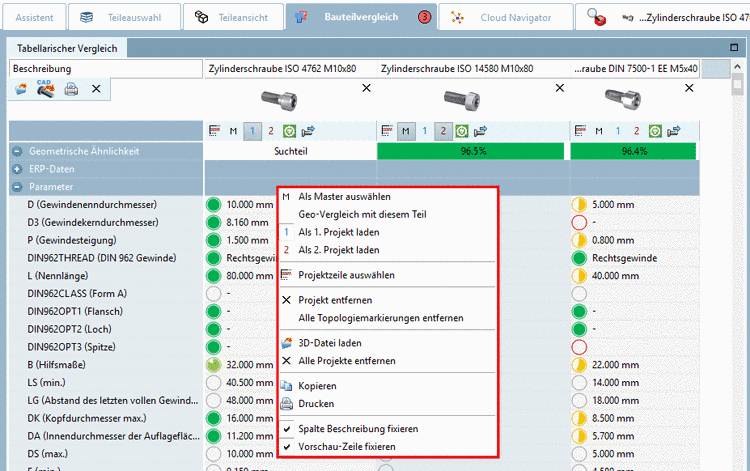Open the Teileansicht tab
Screen dimensions: 750x471
tap(232, 18)
